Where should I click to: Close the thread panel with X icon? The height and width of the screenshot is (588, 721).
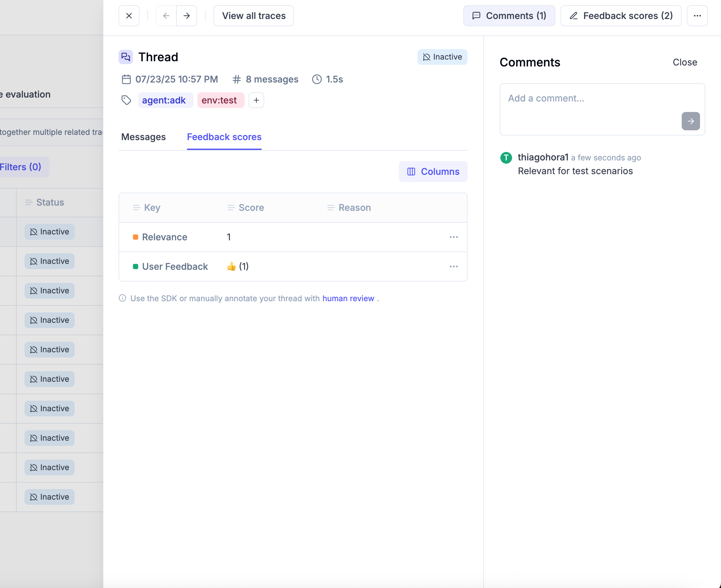[129, 16]
